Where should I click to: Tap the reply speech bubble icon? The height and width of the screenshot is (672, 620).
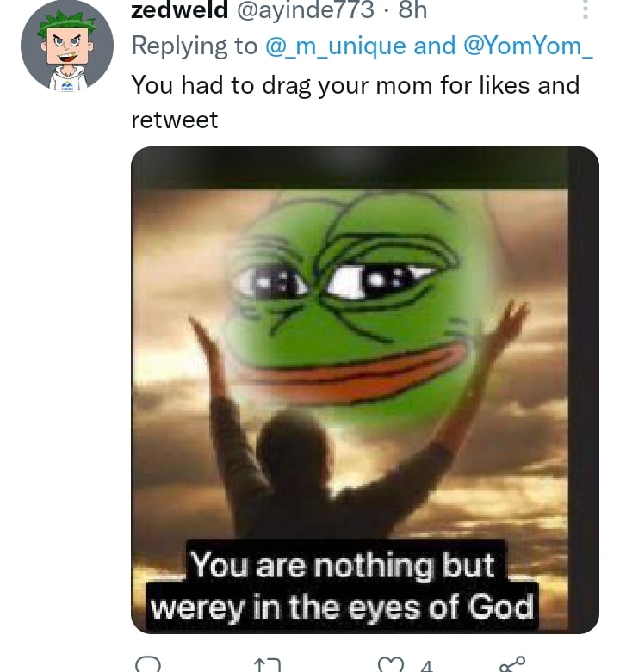point(149,663)
